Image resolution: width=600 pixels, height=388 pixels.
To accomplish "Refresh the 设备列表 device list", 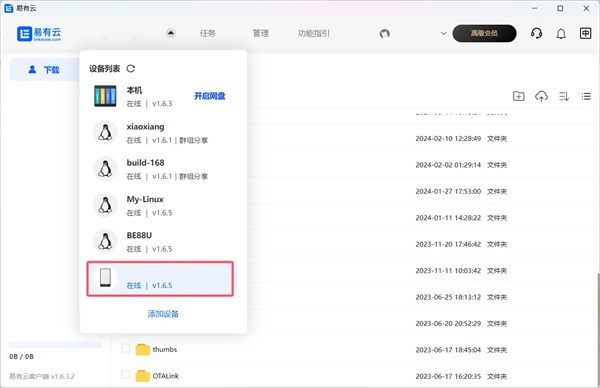I will click(x=131, y=68).
